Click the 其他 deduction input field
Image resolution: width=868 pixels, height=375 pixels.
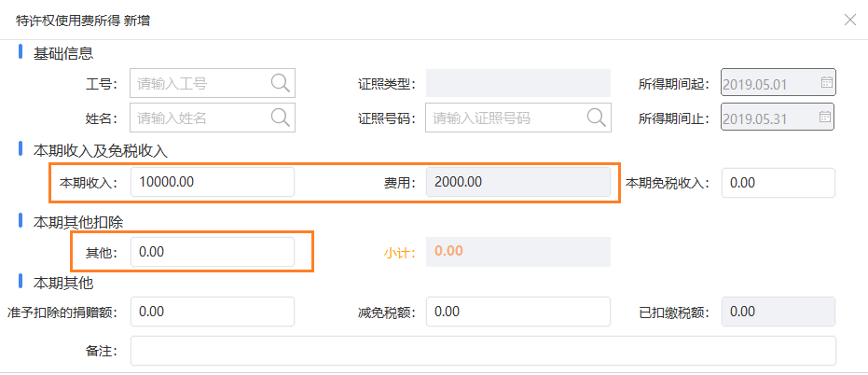click(x=213, y=252)
